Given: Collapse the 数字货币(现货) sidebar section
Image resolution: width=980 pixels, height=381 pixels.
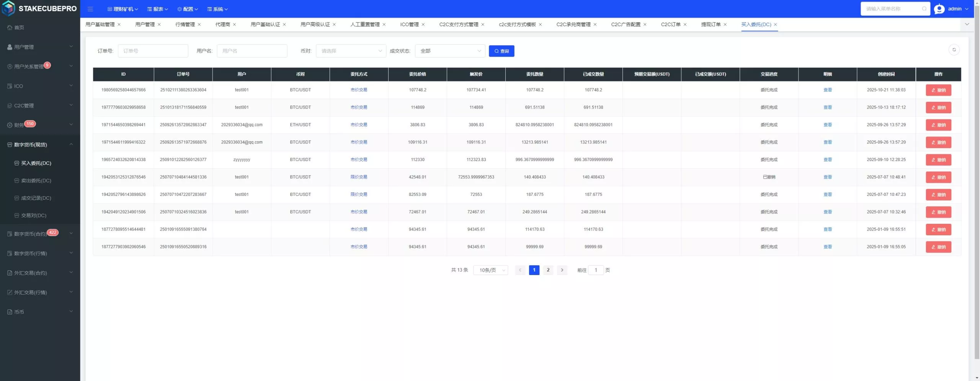Looking at the screenshot, I should coord(40,145).
